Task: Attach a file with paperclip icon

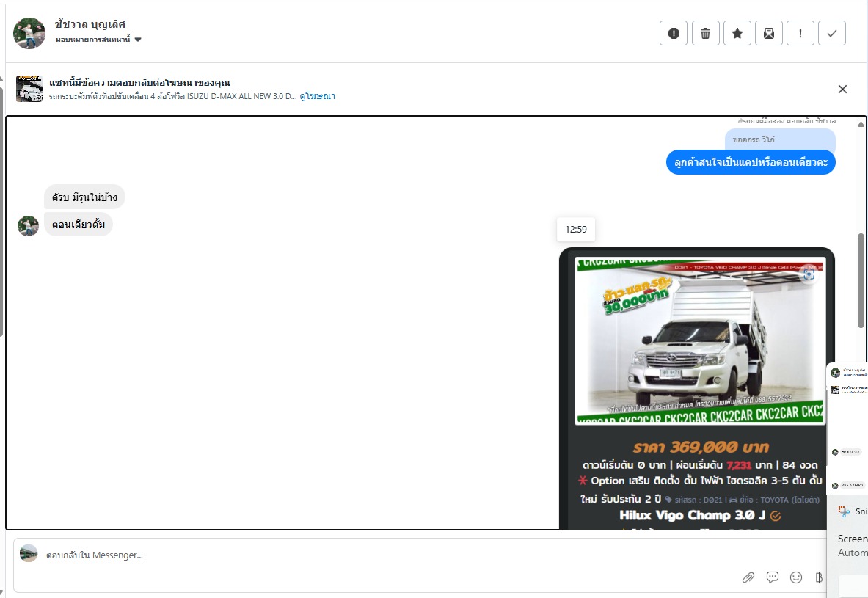Action: (748, 577)
